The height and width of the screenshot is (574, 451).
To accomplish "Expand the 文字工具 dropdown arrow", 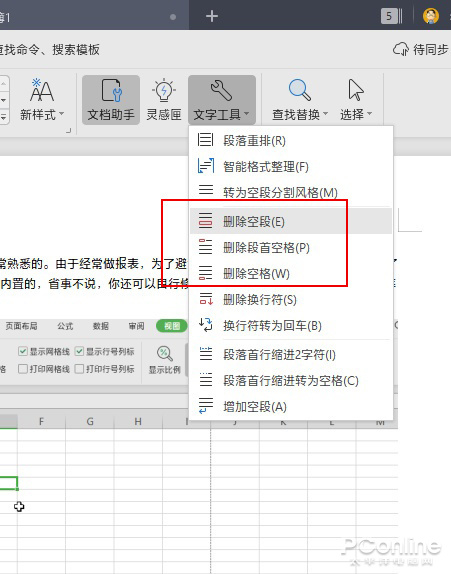I will pyautogui.click(x=246, y=114).
